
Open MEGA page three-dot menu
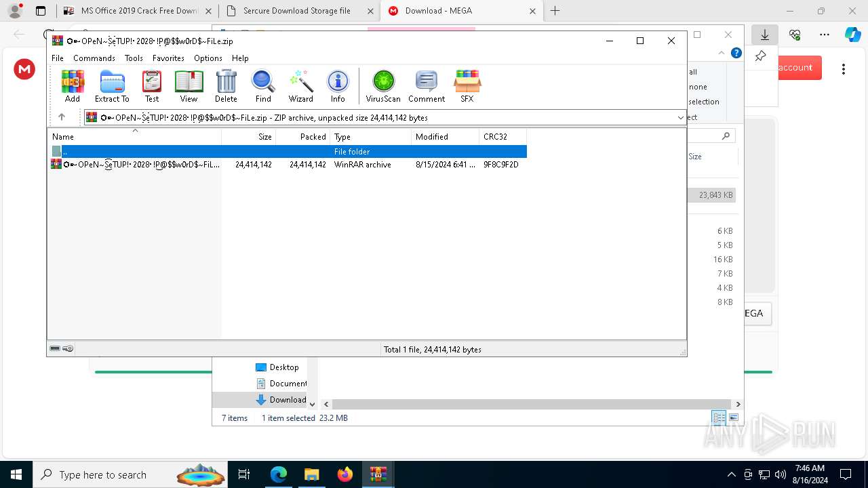(x=844, y=68)
